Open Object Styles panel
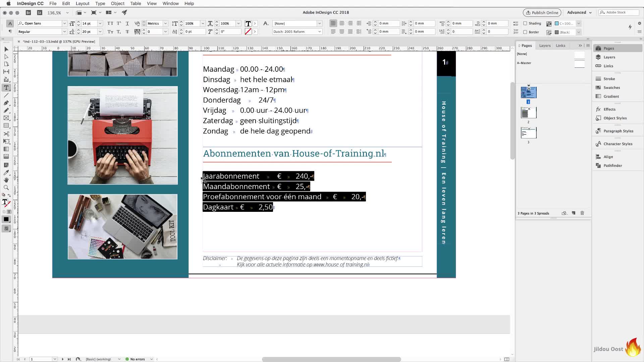This screenshot has height=362, width=644. [615, 118]
